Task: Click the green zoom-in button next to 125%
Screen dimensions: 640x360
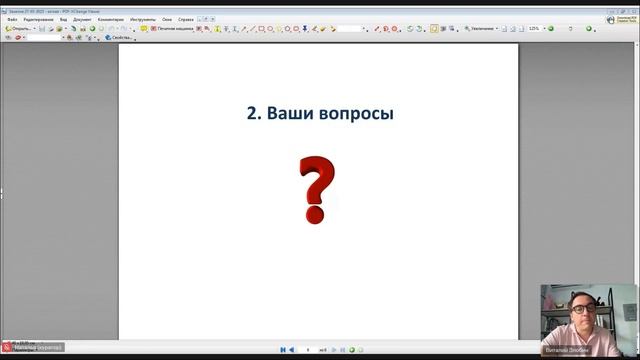Action: pyautogui.click(x=551, y=29)
